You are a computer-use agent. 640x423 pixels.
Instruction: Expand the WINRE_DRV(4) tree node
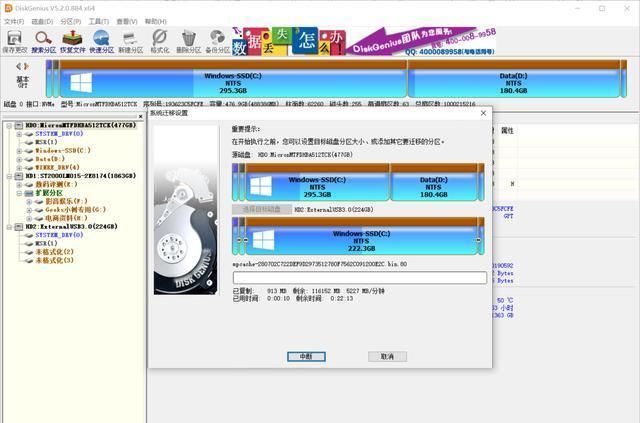click(x=19, y=168)
